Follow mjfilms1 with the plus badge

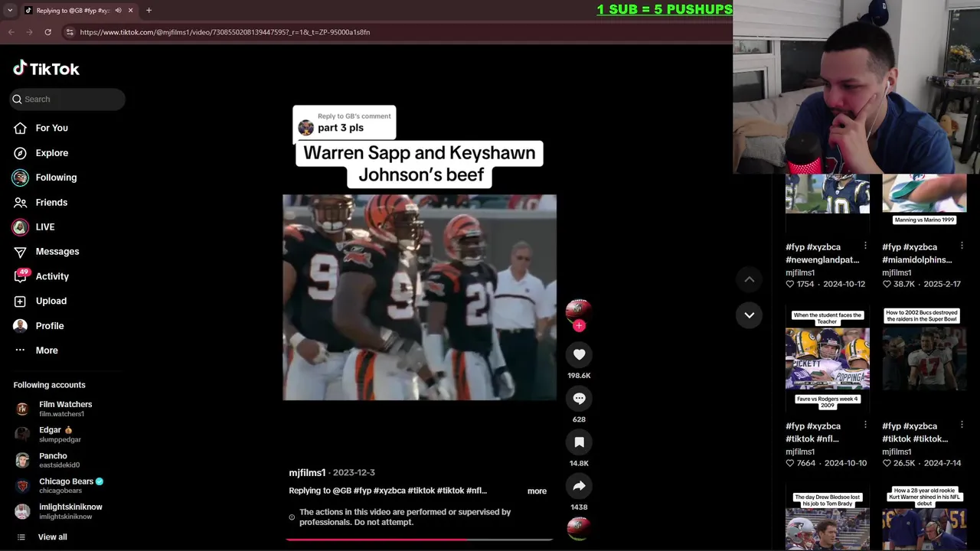pyautogui.click(x=579, y=326)
